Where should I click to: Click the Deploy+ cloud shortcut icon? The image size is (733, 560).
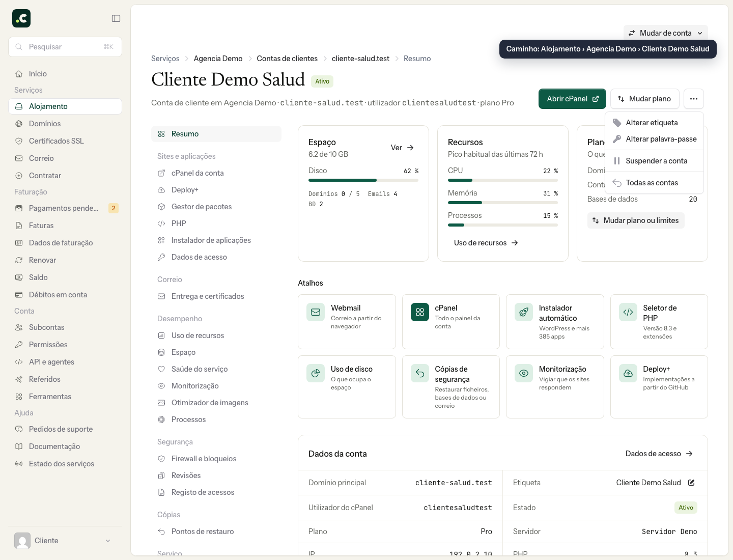pyautogui.click(x=628, y=373)
